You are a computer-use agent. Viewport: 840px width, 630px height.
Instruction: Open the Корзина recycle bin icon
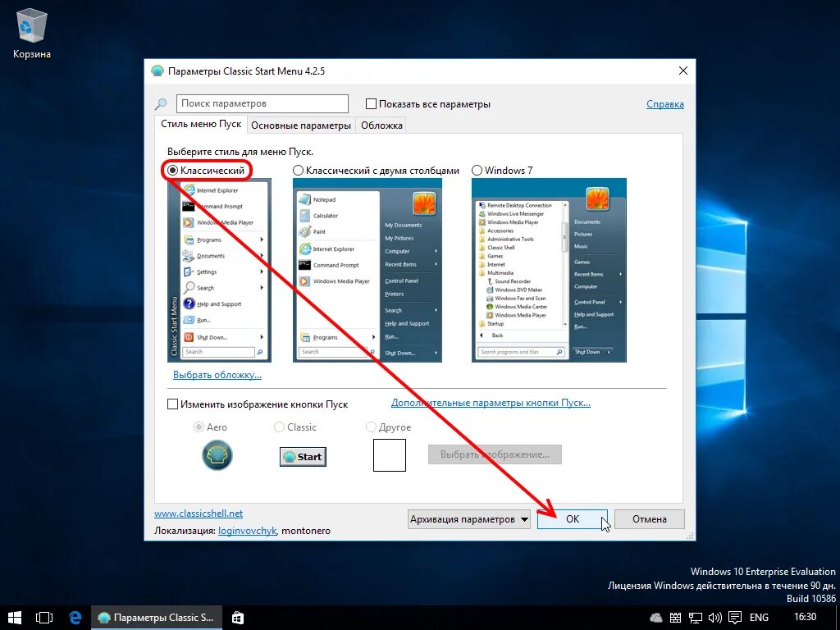32,33
